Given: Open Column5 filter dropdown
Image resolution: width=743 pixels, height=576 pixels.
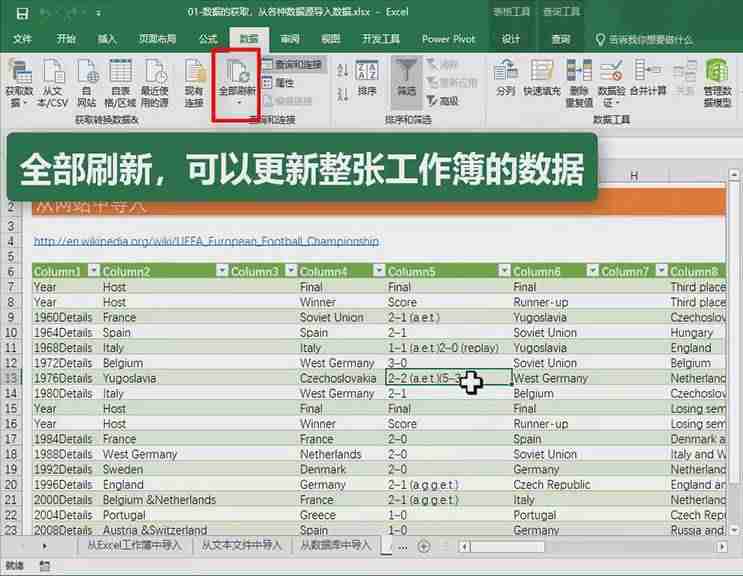Looking at the screenshot, I should (504, 270).
